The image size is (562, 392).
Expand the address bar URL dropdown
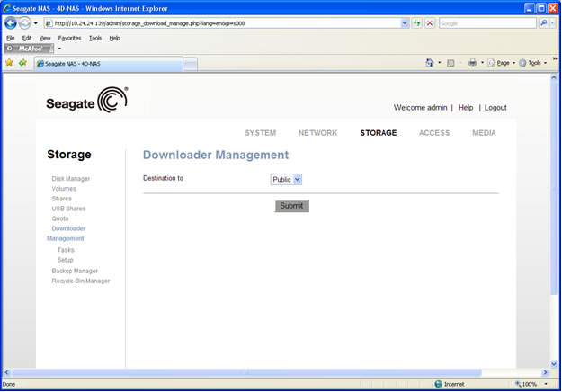coord(404,22)
